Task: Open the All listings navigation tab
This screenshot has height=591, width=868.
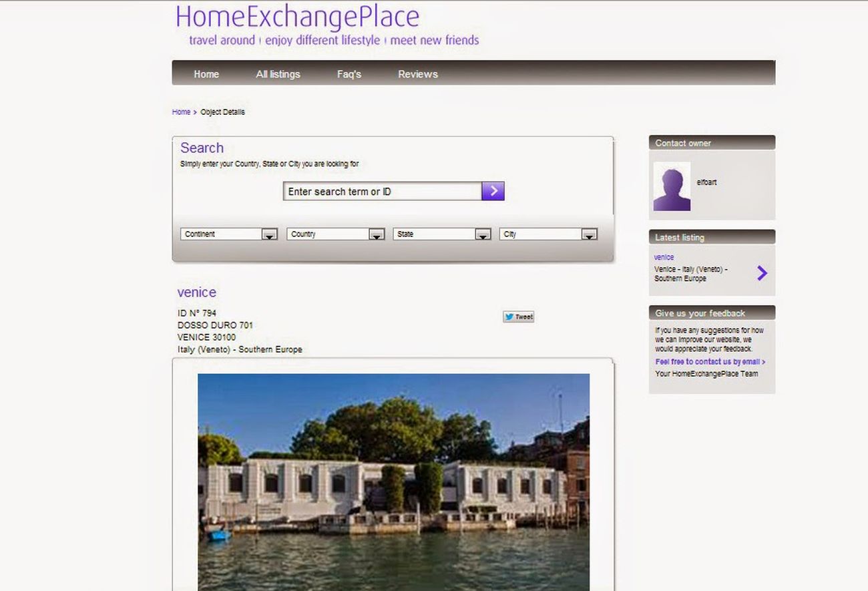Action: [x=278, y=74]
